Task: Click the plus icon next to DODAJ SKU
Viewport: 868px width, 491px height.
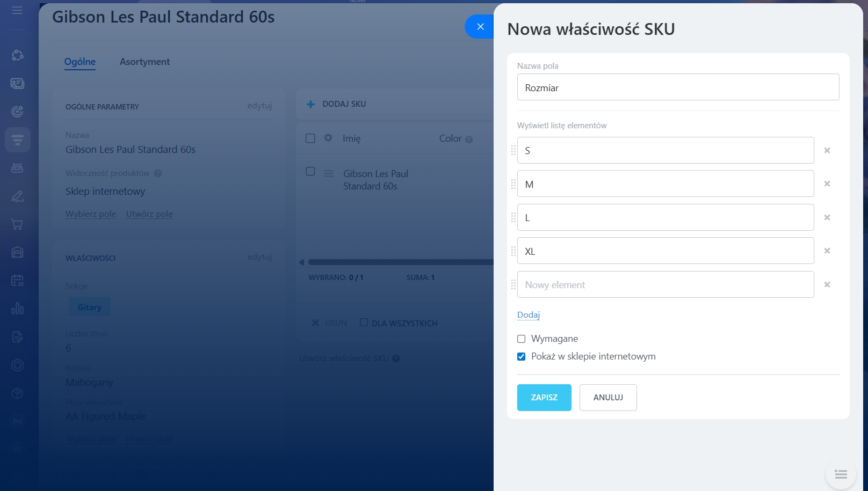Action: [310, 104]
